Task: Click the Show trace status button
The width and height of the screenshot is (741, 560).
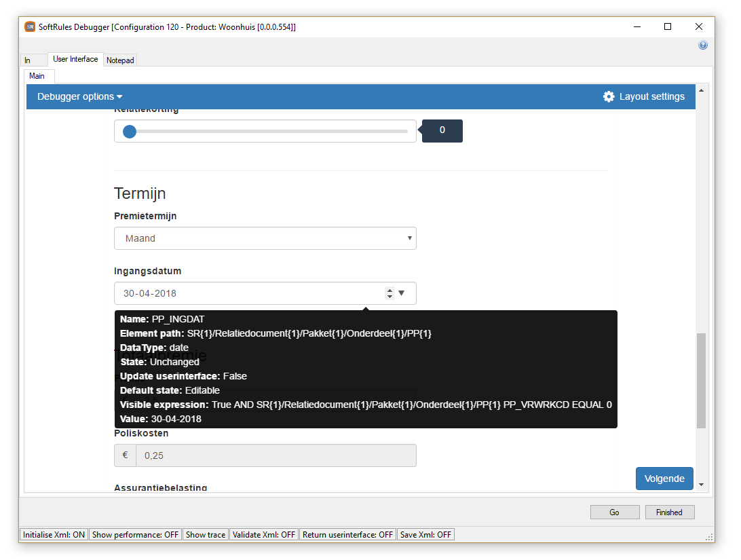Action: click(x=206, y=534)
